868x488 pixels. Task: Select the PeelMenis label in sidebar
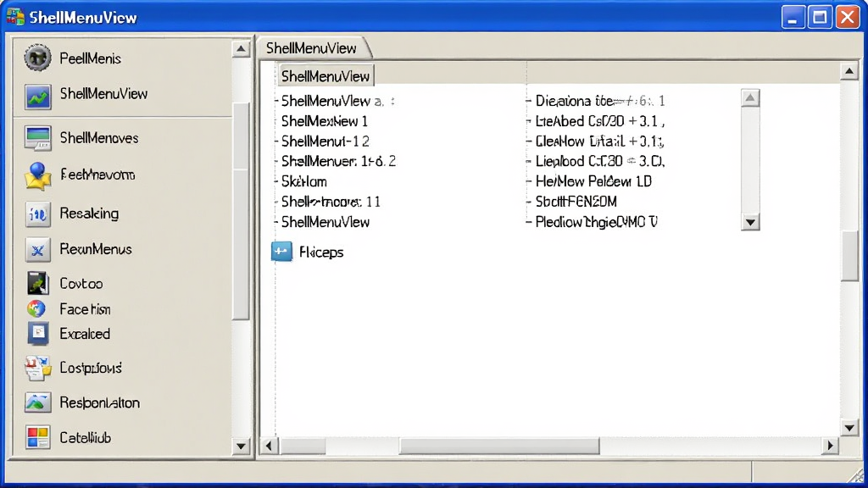(x=90, y=58)
